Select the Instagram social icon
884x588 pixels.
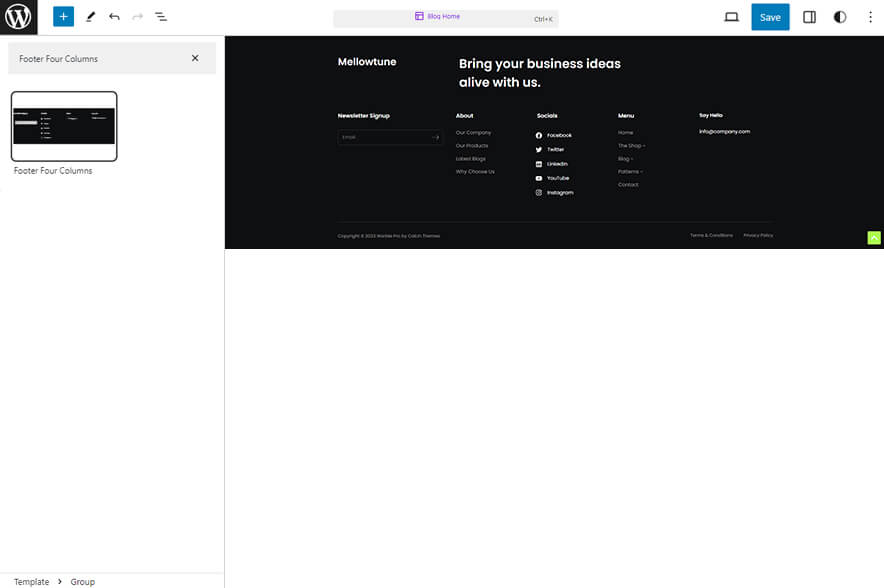[539, 193]
